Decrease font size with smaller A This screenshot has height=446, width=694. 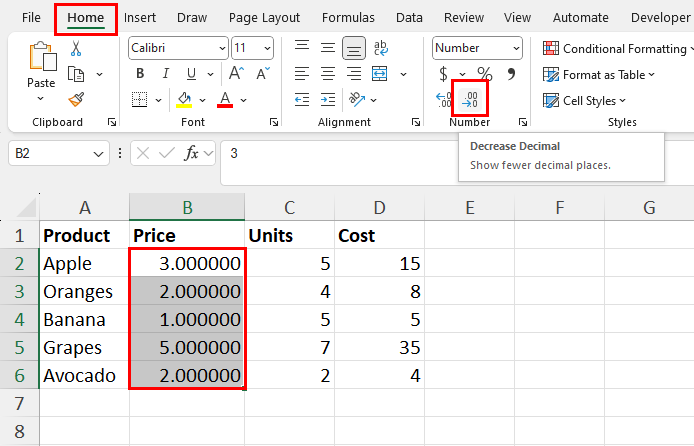[263, 73]
